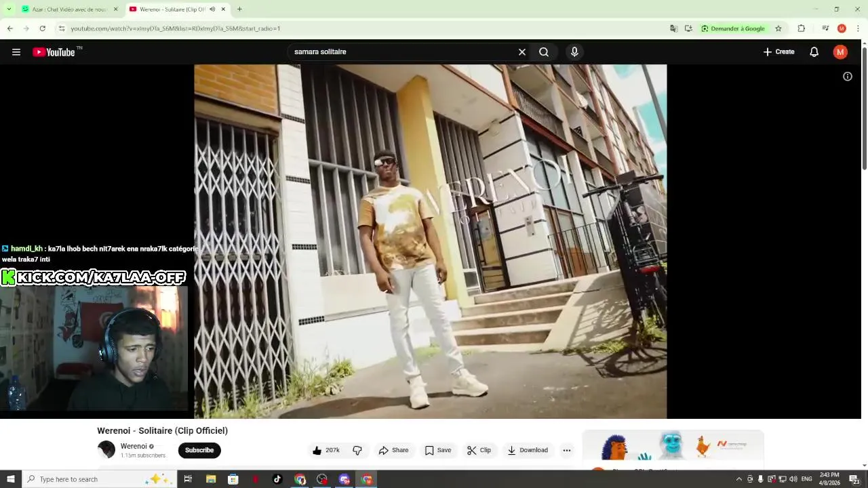Like the Werenoi video (207k)
The height and width of the screenshot is (488, 868).
coord(325,450)
